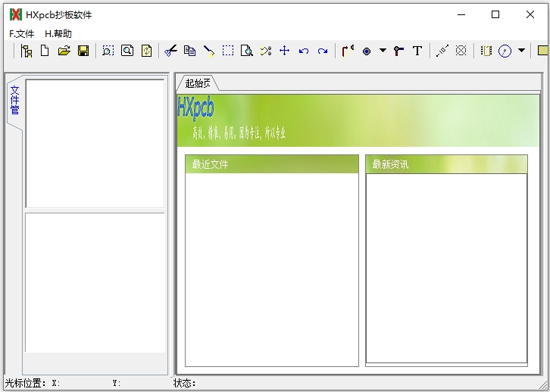Select the red-handled pin tool icon
The height and width of the screenshot is (392, 550).
tap(398, 51)
